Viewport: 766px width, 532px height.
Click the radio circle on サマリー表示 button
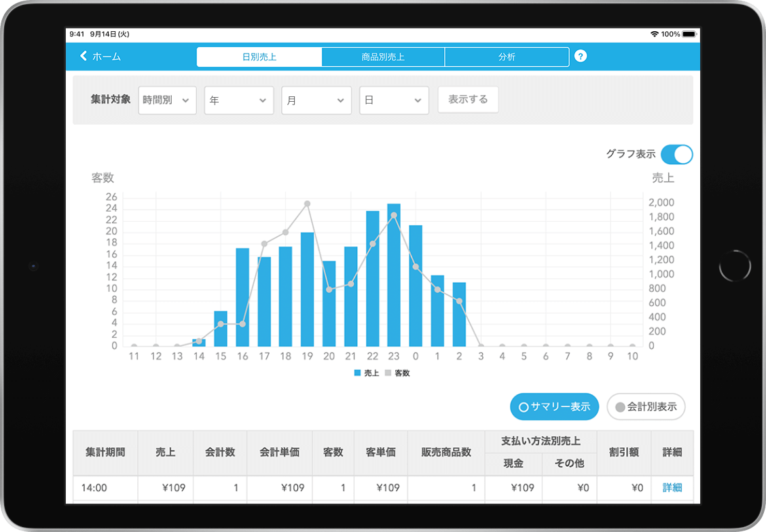click(x=523, y=406)
